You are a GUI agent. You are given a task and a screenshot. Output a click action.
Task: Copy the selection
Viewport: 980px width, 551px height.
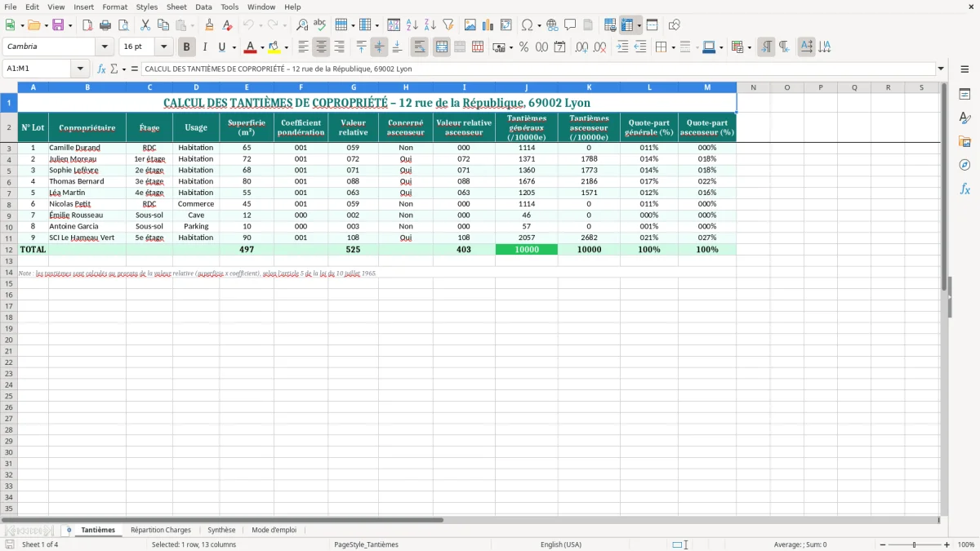(163, 25)
